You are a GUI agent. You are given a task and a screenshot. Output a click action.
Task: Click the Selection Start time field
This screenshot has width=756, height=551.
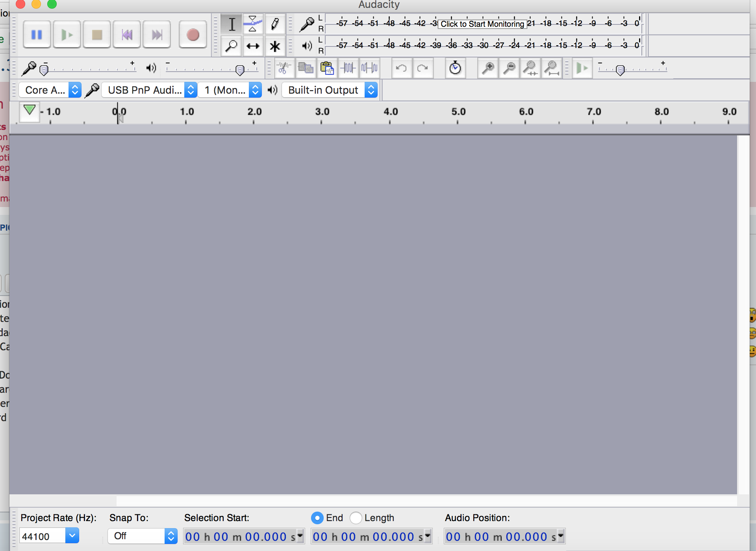[x=244, y=536]
